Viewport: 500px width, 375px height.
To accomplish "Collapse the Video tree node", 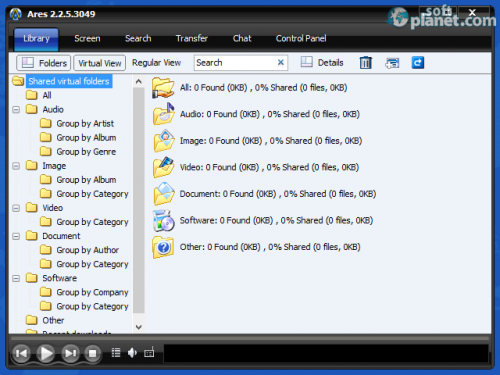I will [x=16, y=208].
